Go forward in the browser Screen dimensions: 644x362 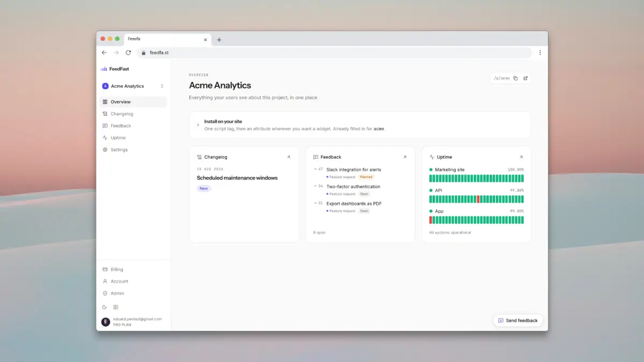click(116, 53)
